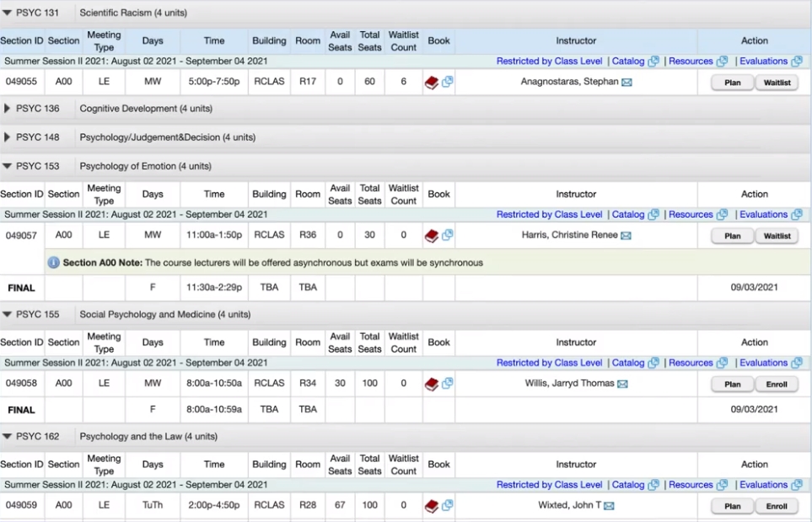Open textbook info for PSYC 153 section 049057

(432, 235)
